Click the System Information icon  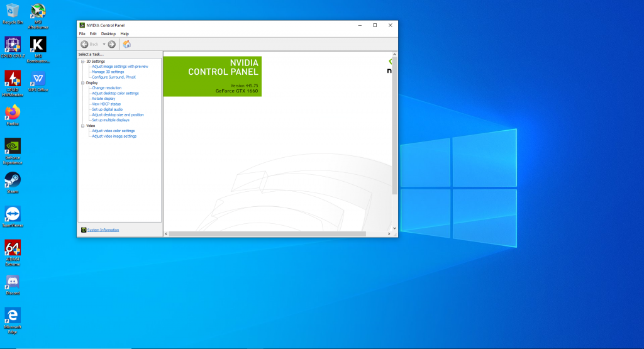coord(84,230)
